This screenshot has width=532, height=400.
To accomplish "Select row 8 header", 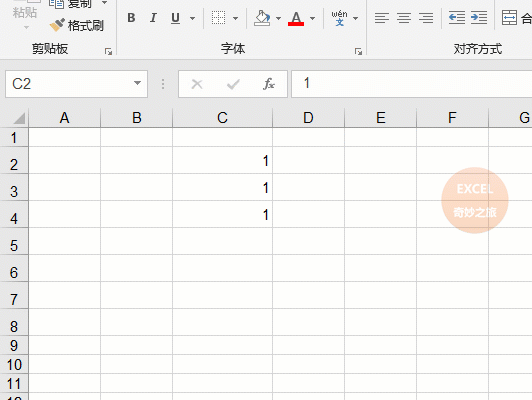I will pyautogui.click(x=14, y=323).
